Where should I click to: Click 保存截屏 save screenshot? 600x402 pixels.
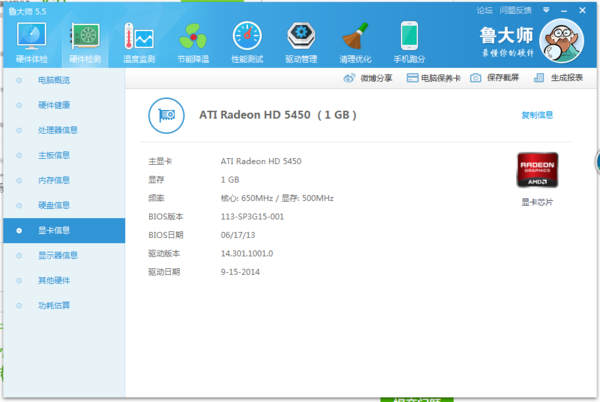click(x=494, y=78)
